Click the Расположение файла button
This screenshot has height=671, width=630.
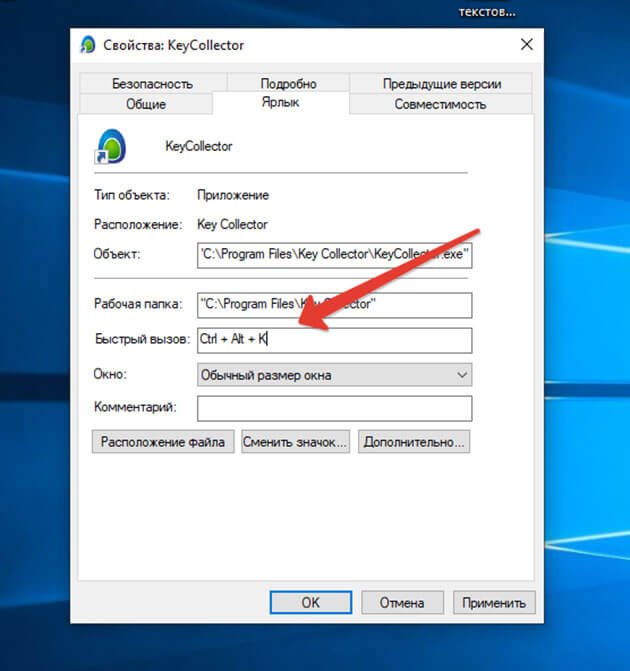[x=163, y=442]
